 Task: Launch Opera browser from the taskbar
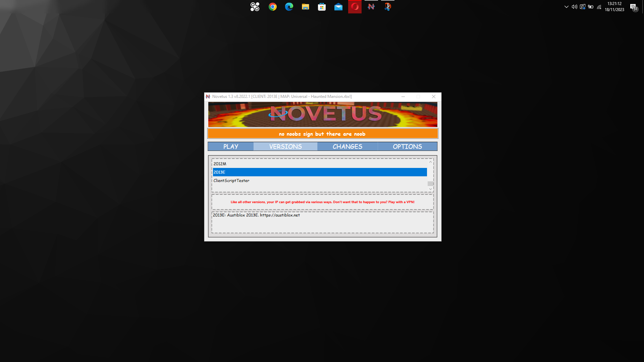pos(355,7)
